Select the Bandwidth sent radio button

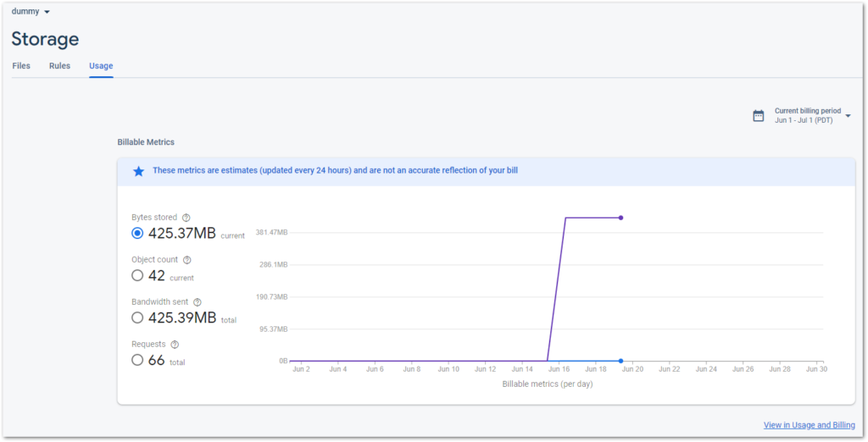coord(137,318)
